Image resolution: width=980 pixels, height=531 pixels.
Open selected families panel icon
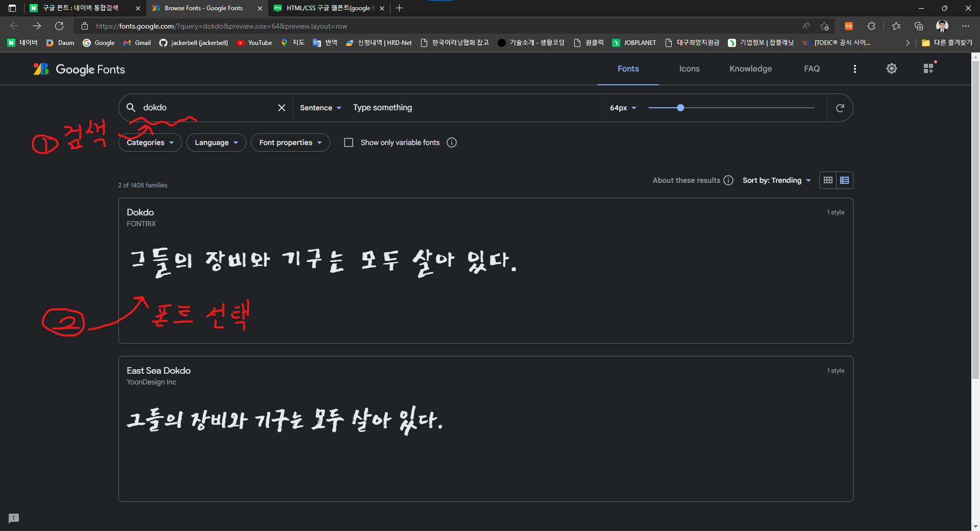click(929, 68)
